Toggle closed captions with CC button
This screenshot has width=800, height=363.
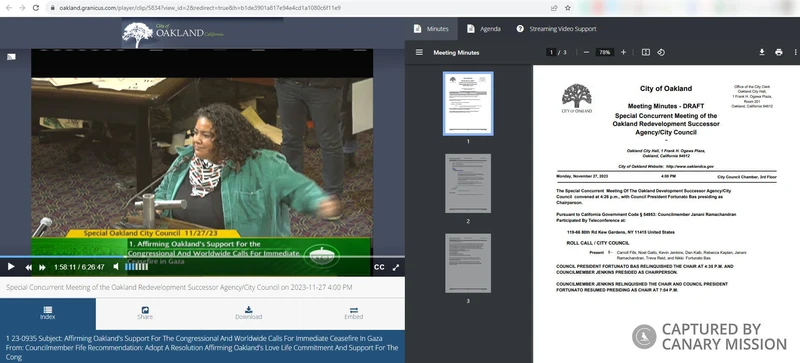click(379, 267)
